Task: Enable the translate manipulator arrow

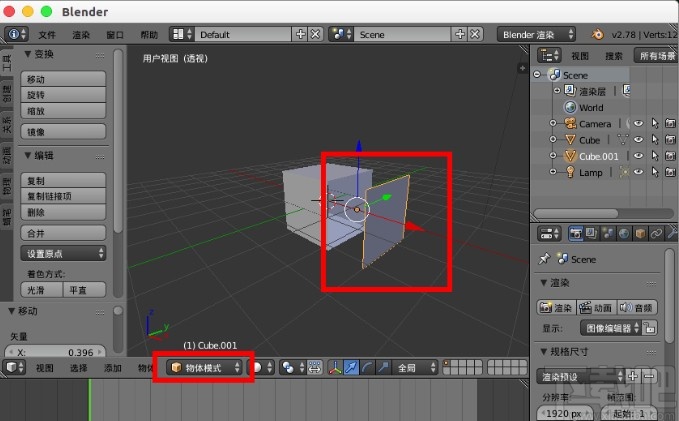Action: pyautogui.click(x=351, y=367)
